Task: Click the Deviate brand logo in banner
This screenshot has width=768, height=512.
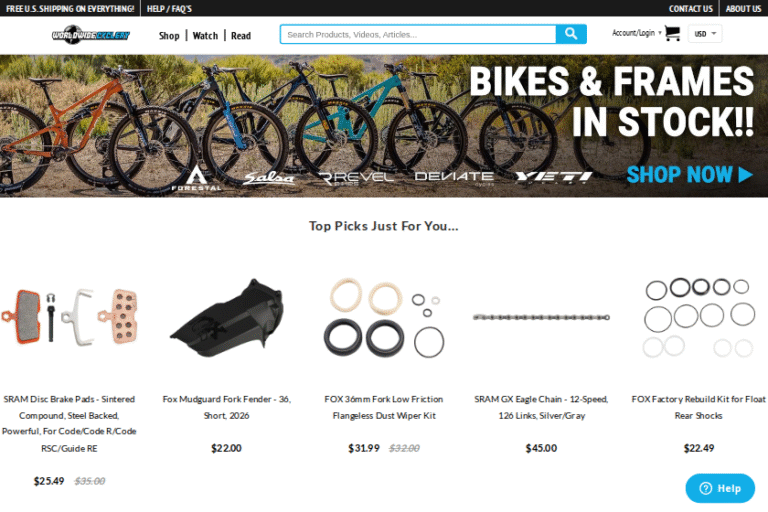Action: coord(454,178)
